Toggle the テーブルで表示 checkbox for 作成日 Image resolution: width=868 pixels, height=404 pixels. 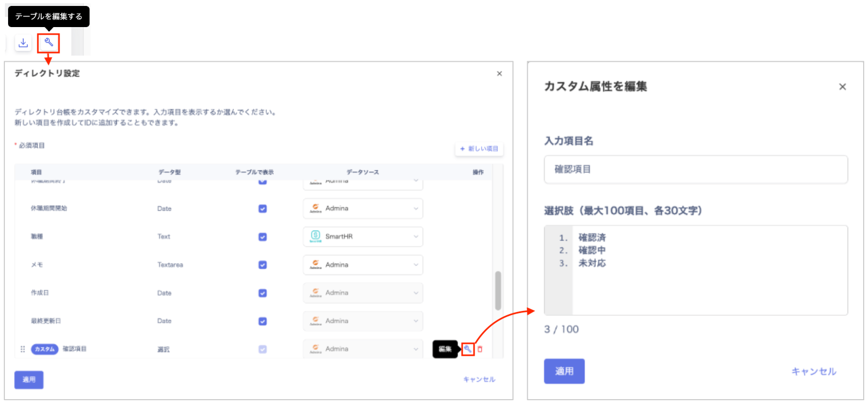click(262, 293)
